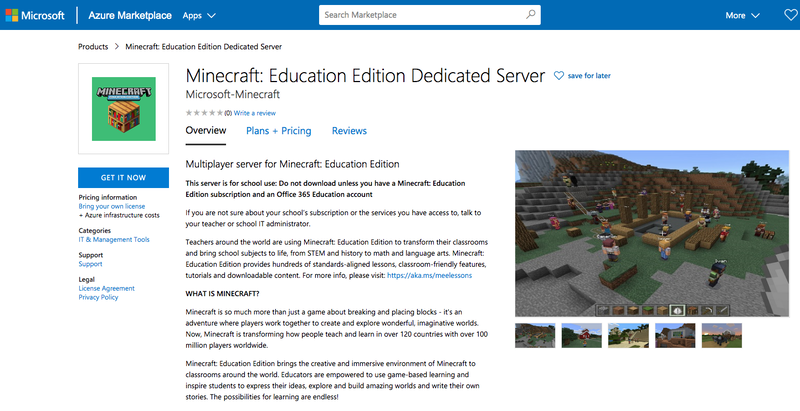Click the Microsoft logo
This screenshot has height=411, width=800.
35,15
